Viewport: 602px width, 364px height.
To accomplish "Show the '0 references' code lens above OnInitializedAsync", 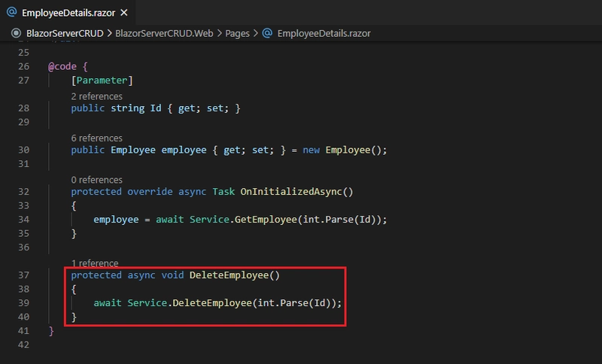I will 96,180.
